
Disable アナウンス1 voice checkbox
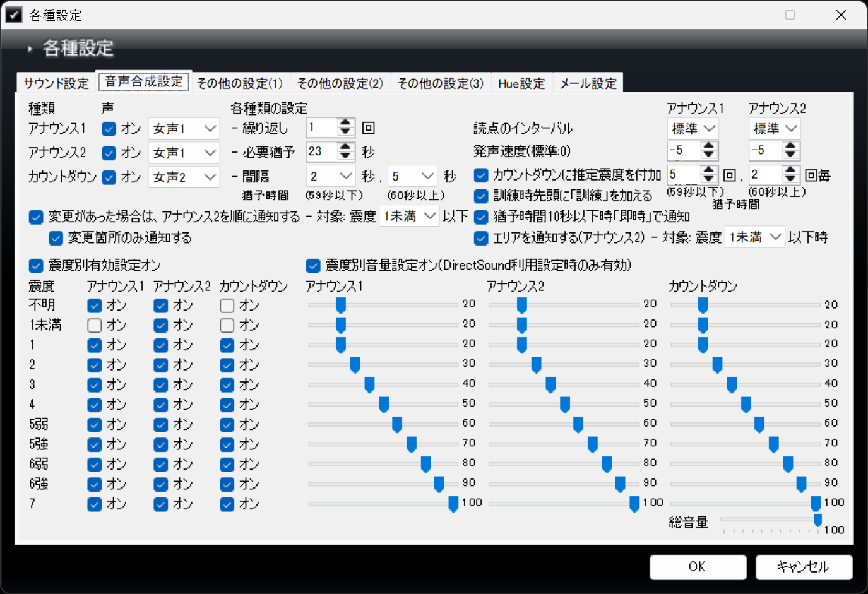tap(109, 129)
